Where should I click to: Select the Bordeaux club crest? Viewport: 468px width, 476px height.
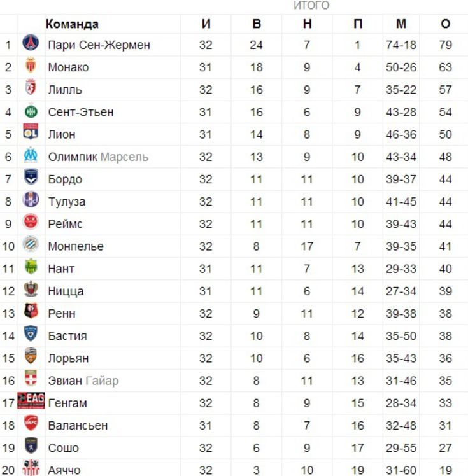pos(31,177)
